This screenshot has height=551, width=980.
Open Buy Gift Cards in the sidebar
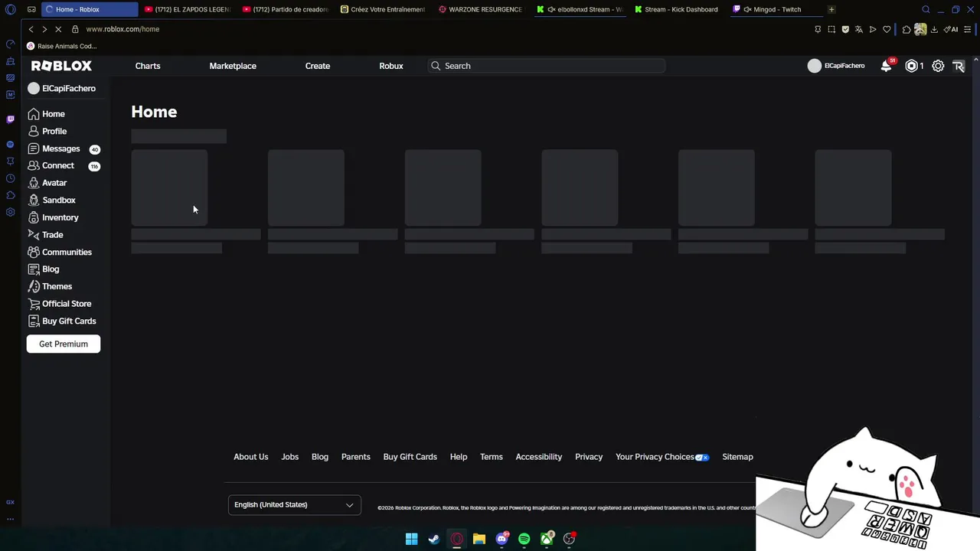pyautogui.click(x=69, y=321)
